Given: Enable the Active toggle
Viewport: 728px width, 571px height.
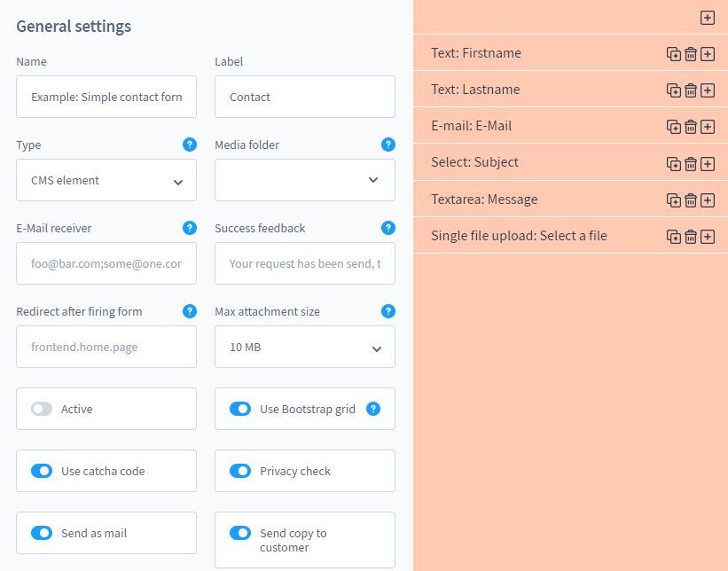Looking at the screenshot, I should coord(42,409).
